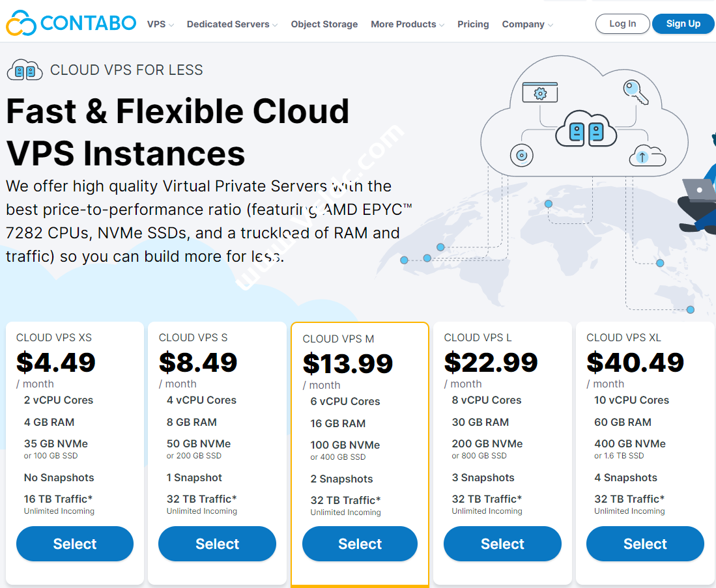Image resolution: width=716 pixels, height=588 pixels.
Task: Select the highlighted Cloud VPS M plan
Action: [360, 544]
